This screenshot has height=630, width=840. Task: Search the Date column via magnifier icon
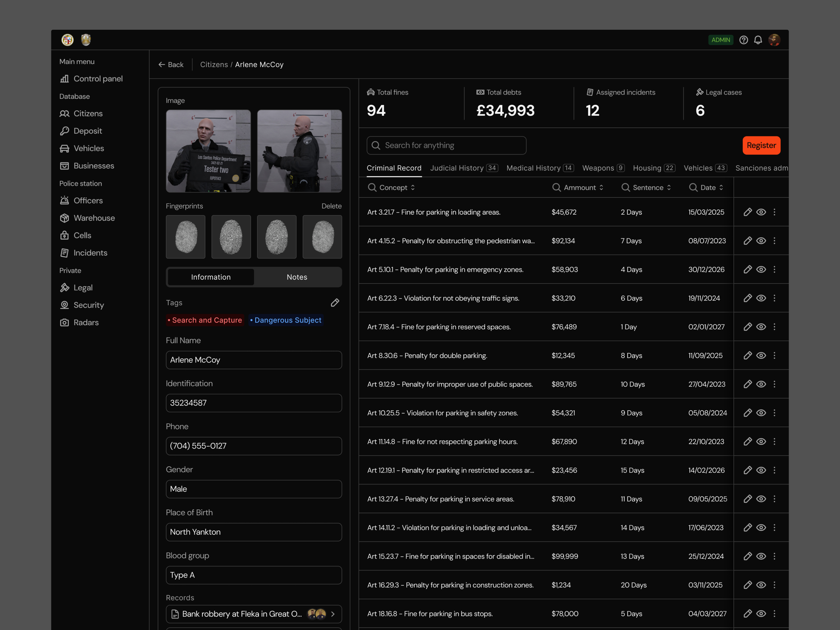pos(693,188)
